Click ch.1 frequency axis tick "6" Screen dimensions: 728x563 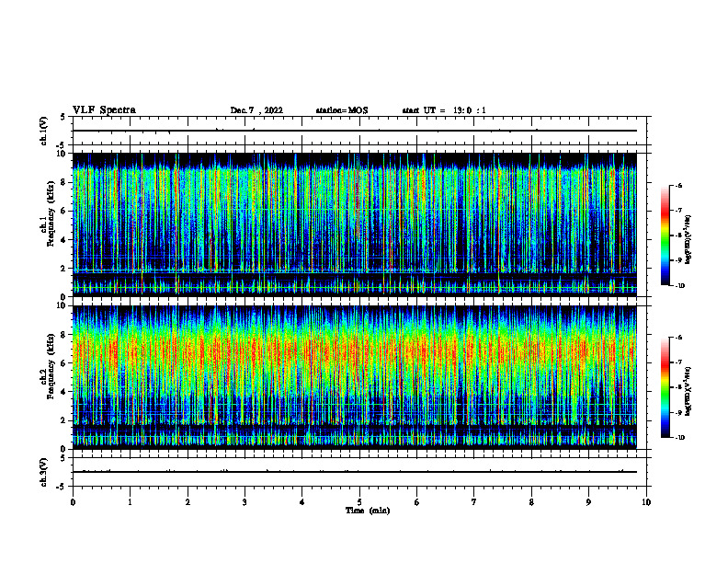(x=64, y=211)
